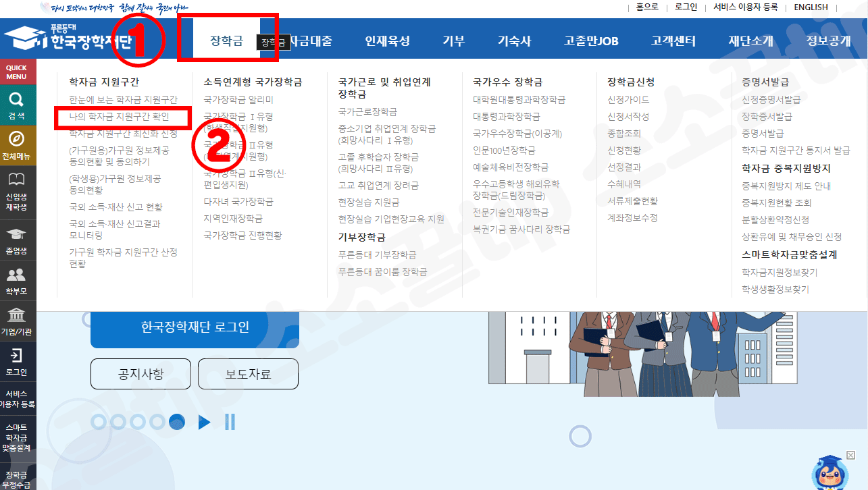Open 지역인재장학금 link
The height and width of the screenshot is (490, 868).
[x=233, y=218]
